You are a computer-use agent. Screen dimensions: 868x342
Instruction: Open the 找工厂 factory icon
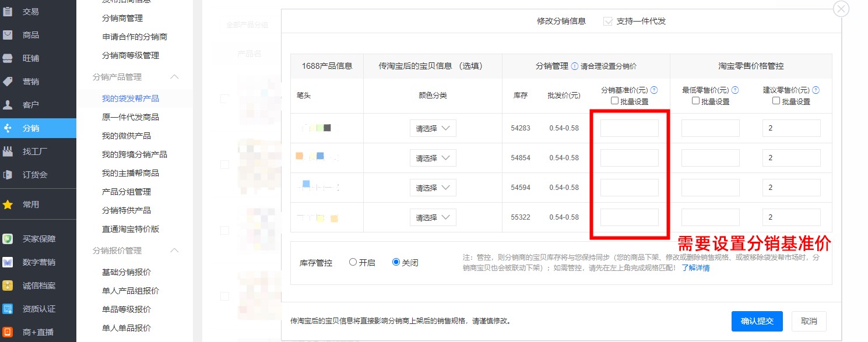(8, 151)
